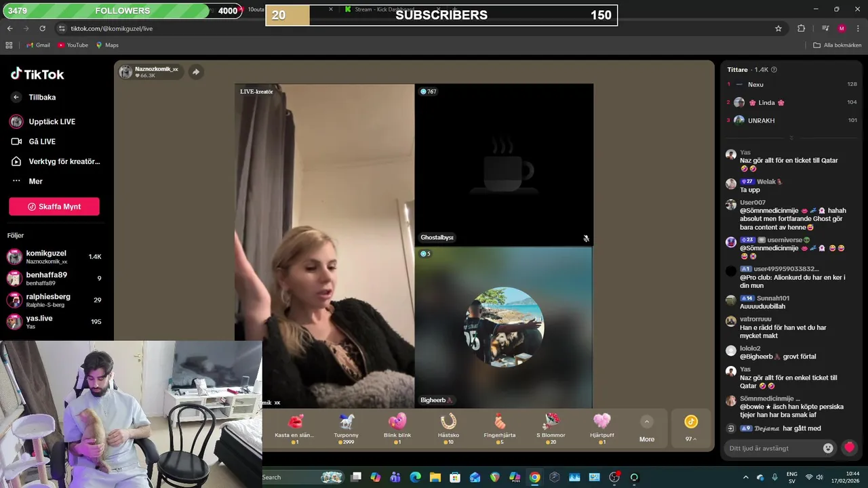Open the Gmail bookmark
Screen dimensions: 868x488
coord(38,45)
